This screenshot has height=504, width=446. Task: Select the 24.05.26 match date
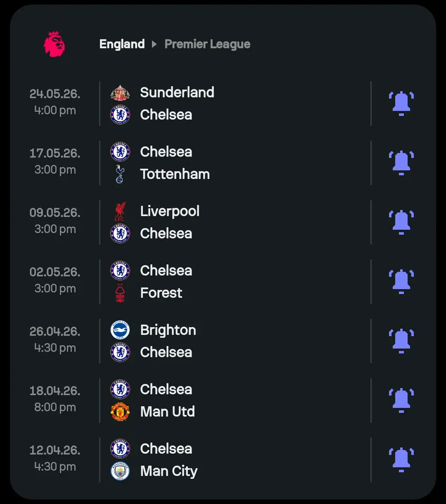(55, 94)
